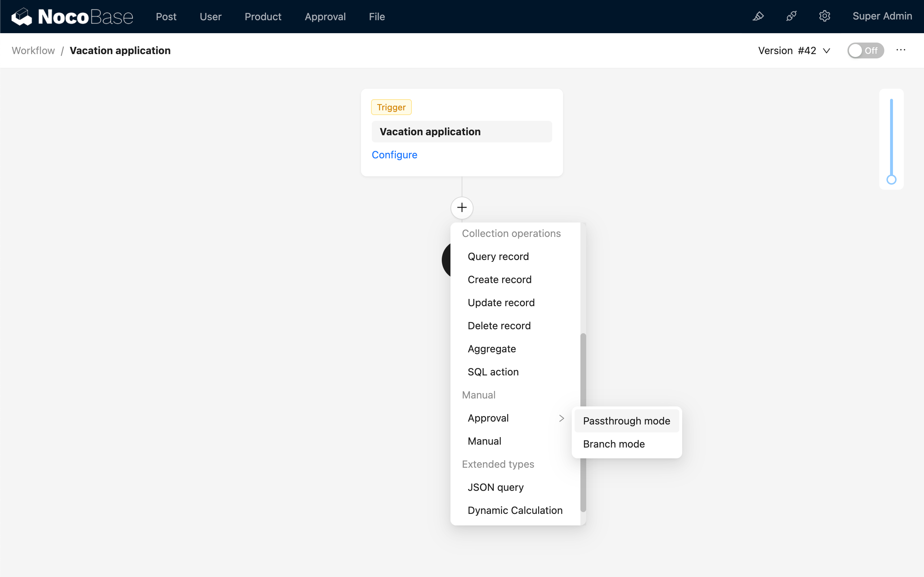Click the plus button to add a node

click(462, 207)
